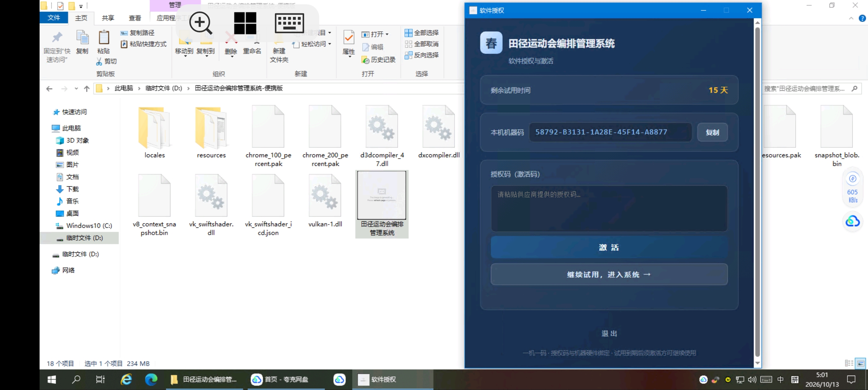
Task: Open the 文件 menu tab
Action: click(x=54, y=18)
